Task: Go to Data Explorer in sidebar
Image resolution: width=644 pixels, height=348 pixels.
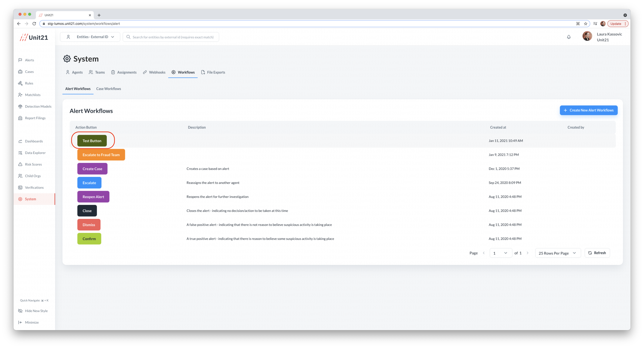Action: 35,153
